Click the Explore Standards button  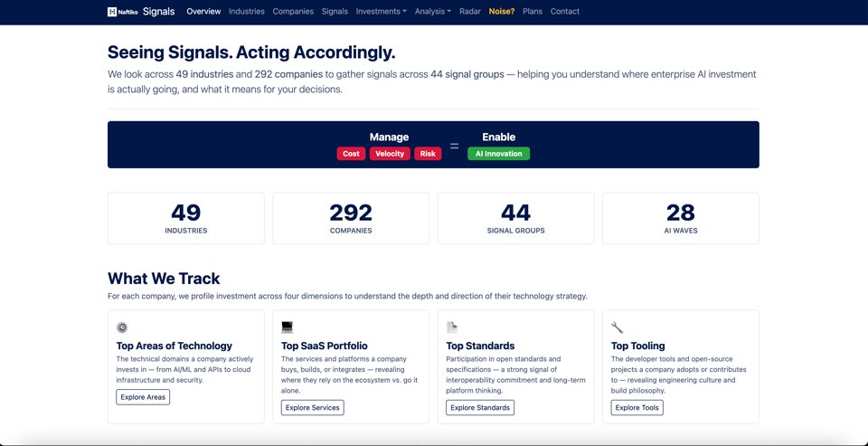coord(480,408)
